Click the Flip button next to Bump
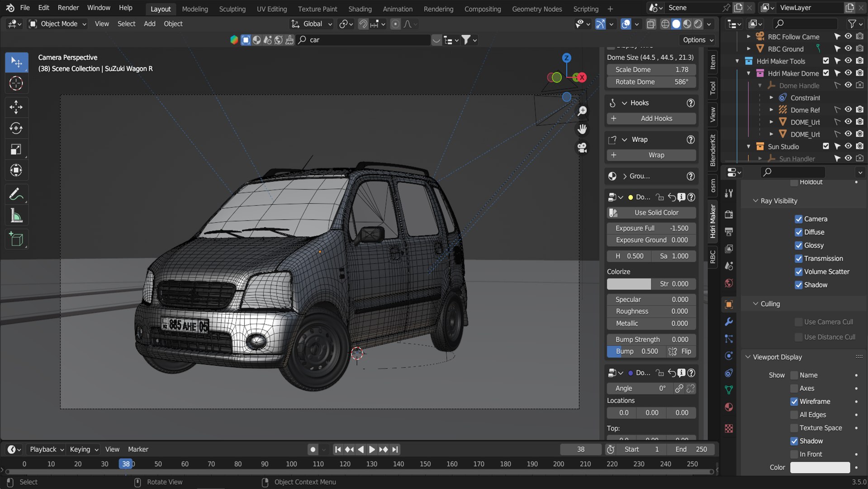 681,351
